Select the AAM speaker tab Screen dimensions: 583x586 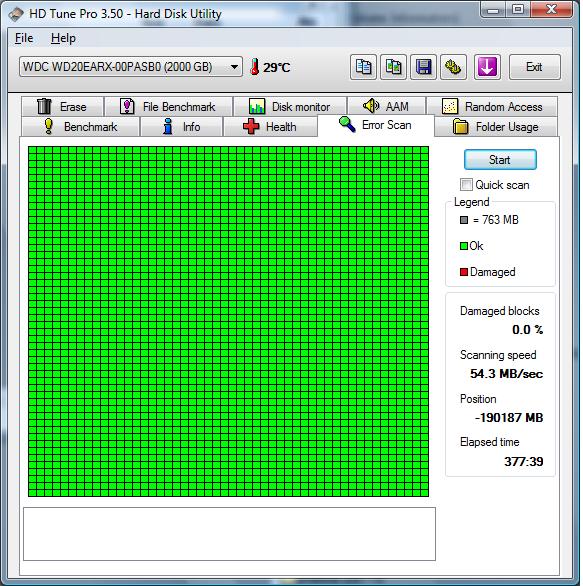pos(386,107)
